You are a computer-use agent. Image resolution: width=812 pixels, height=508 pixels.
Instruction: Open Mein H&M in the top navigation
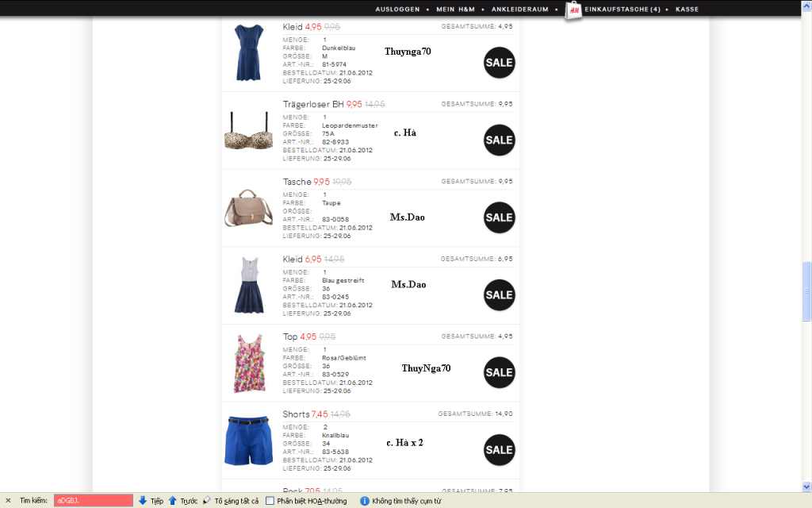(x=455, y=10)
